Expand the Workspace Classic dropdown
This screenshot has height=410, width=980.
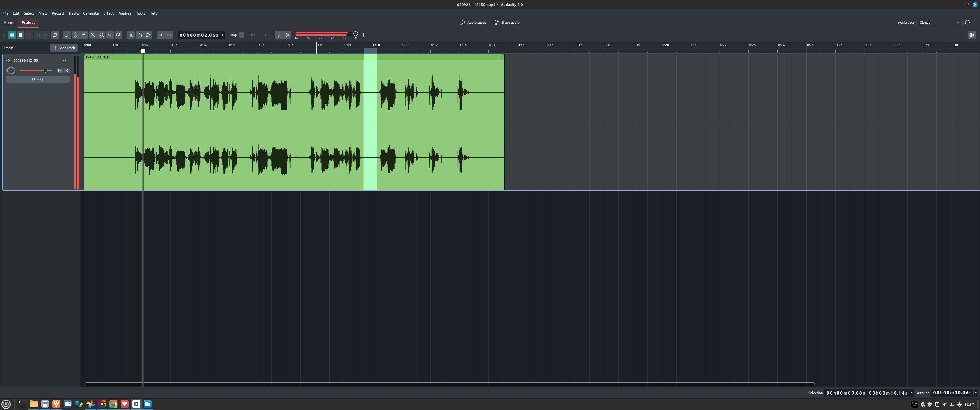(939, 22)
